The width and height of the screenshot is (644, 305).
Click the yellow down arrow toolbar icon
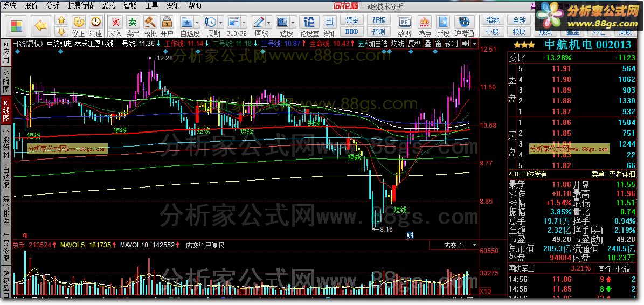click(61, 32)
